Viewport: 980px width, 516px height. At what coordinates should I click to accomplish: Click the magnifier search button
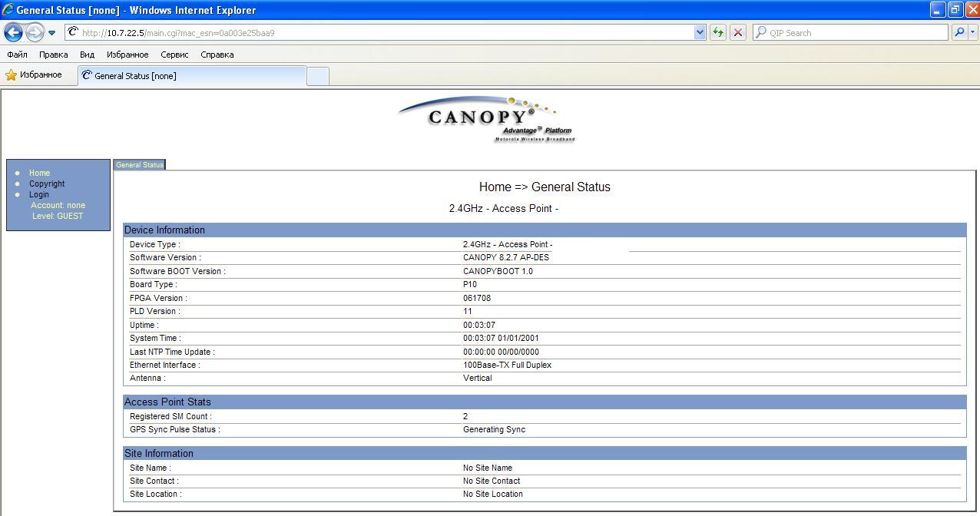pos(958,32)
